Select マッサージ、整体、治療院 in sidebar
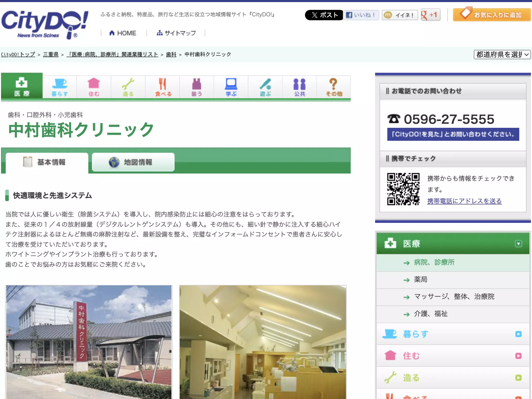 pyautogui.click(x=453, y=297)
